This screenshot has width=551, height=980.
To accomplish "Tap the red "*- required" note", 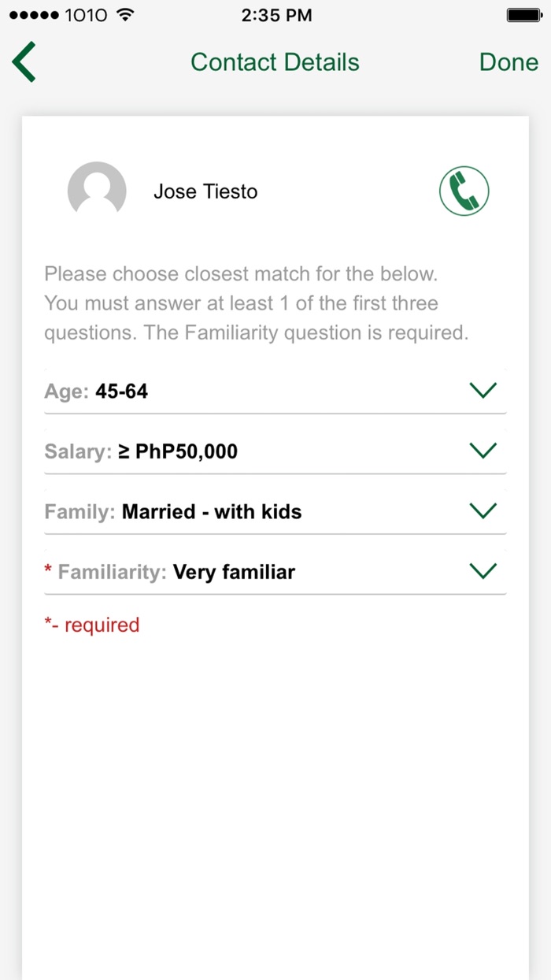I will pyautogui.click(x=92, y=625).
